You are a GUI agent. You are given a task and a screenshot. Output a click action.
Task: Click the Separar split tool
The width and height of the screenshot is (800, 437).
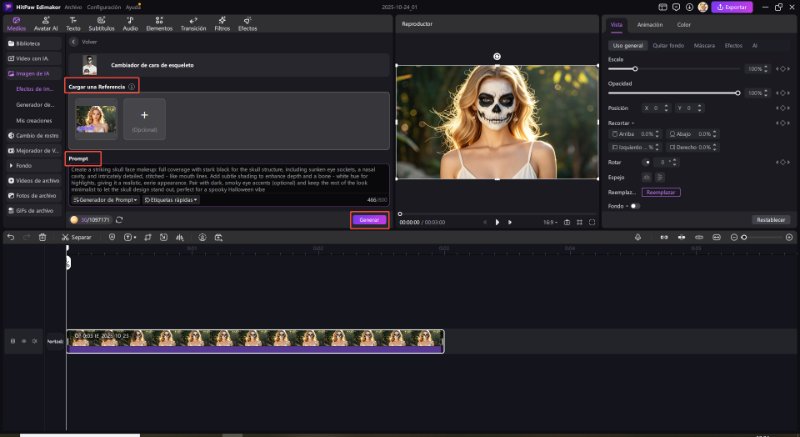coord(79,237)
